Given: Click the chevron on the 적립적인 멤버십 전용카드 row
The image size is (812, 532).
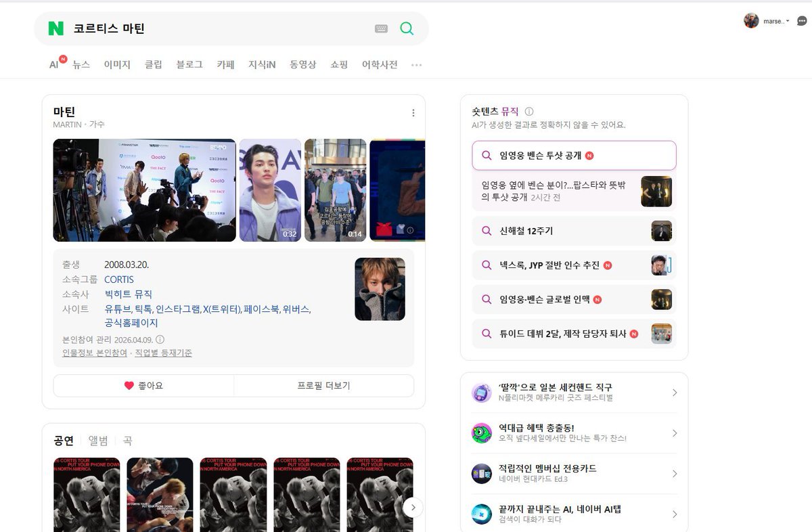Looking at the screenshot, I should click(674, 474).
